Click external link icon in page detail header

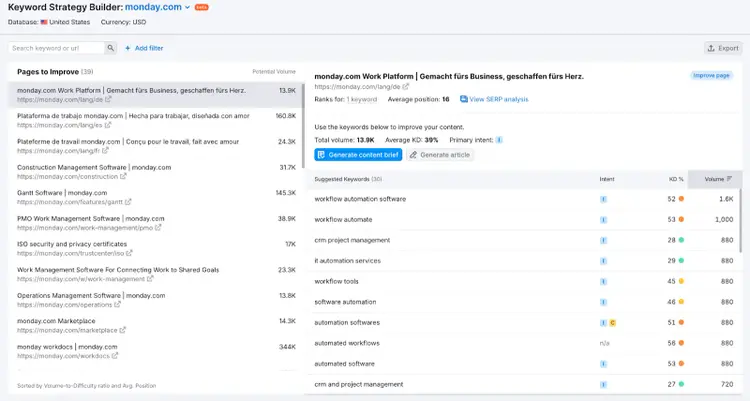point(406,87)
